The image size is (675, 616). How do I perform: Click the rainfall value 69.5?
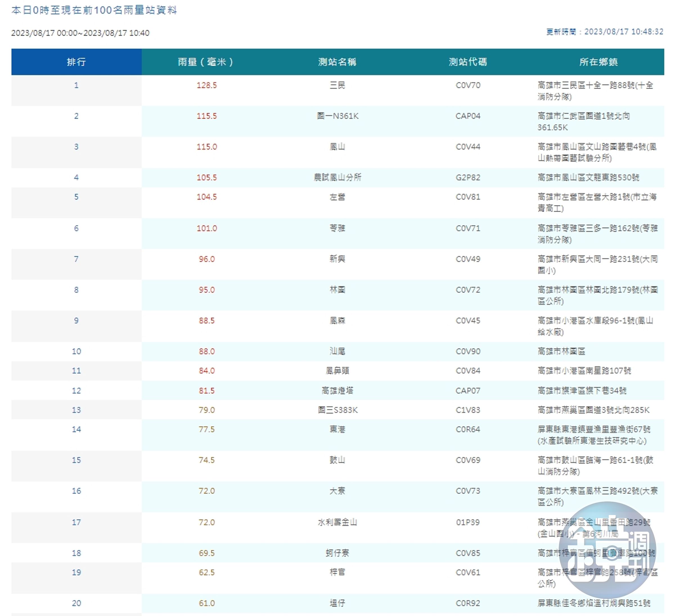point(207,553)
